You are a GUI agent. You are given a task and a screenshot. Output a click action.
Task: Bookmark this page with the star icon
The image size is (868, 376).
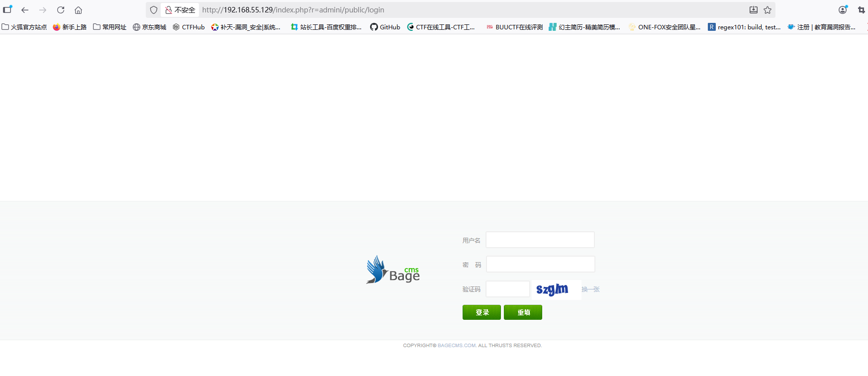768,10
